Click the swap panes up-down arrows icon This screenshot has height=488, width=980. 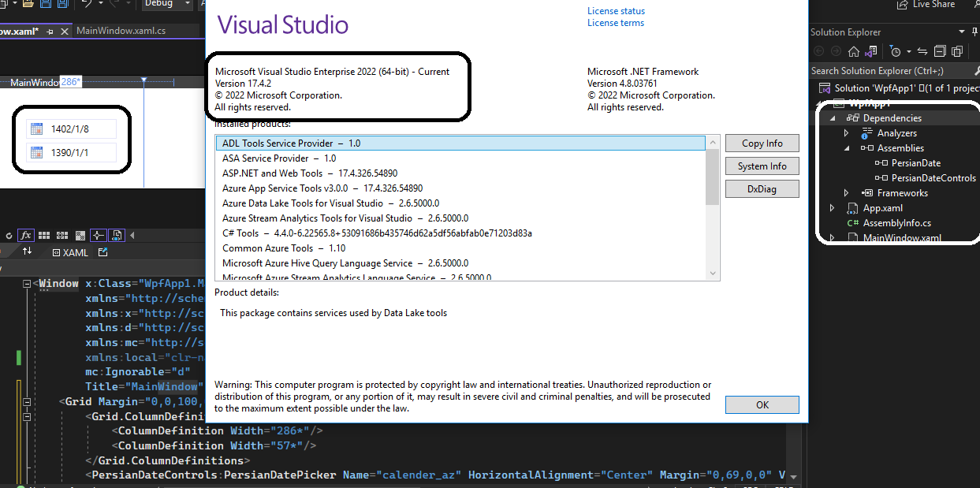coord(27,251)
